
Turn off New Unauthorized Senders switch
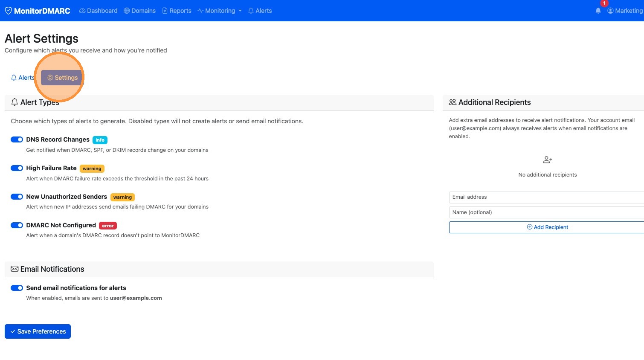[x=17, y=197]
